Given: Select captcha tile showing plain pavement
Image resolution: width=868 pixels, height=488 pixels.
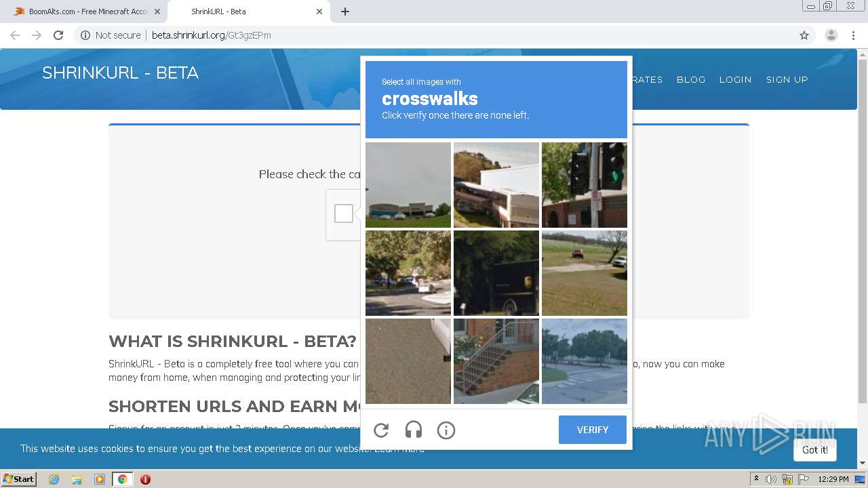Looking at the screenshot, I should tap(408, 361).
